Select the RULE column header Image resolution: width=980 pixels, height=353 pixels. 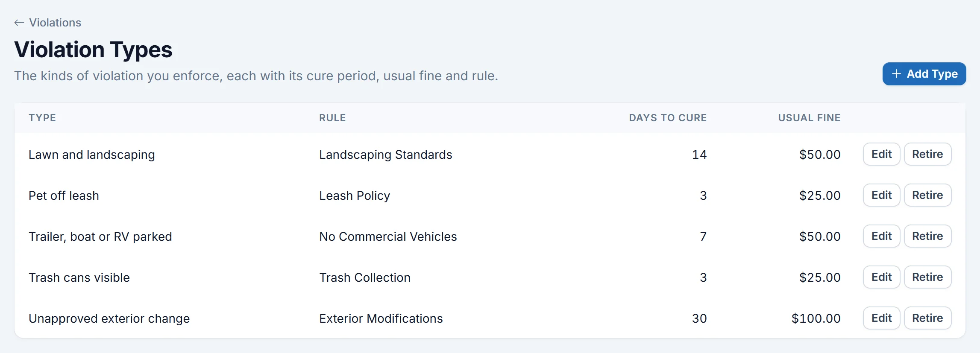(x=332, y=118)
